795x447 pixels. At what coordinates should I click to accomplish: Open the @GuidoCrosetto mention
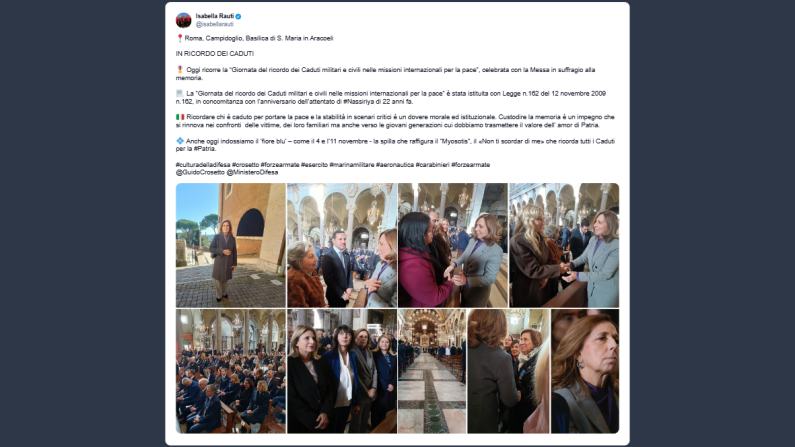pyautogui.click(x=200, y=172)
